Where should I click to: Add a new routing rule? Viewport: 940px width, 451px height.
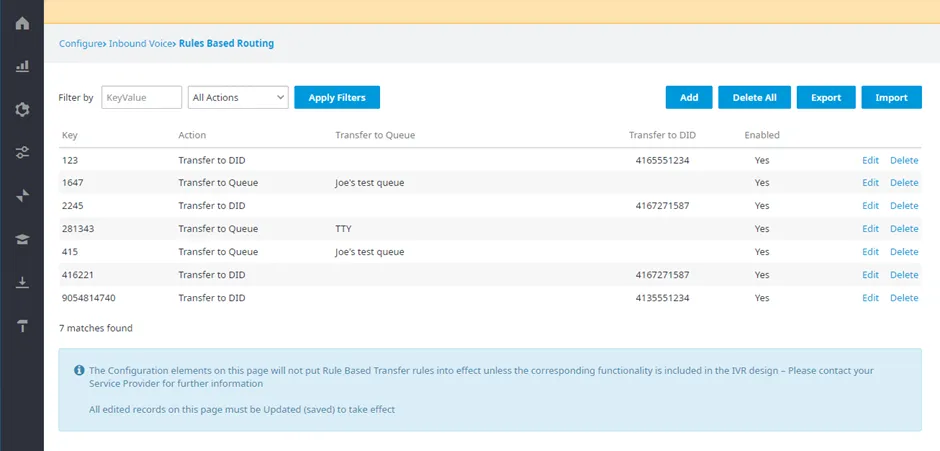689,97
